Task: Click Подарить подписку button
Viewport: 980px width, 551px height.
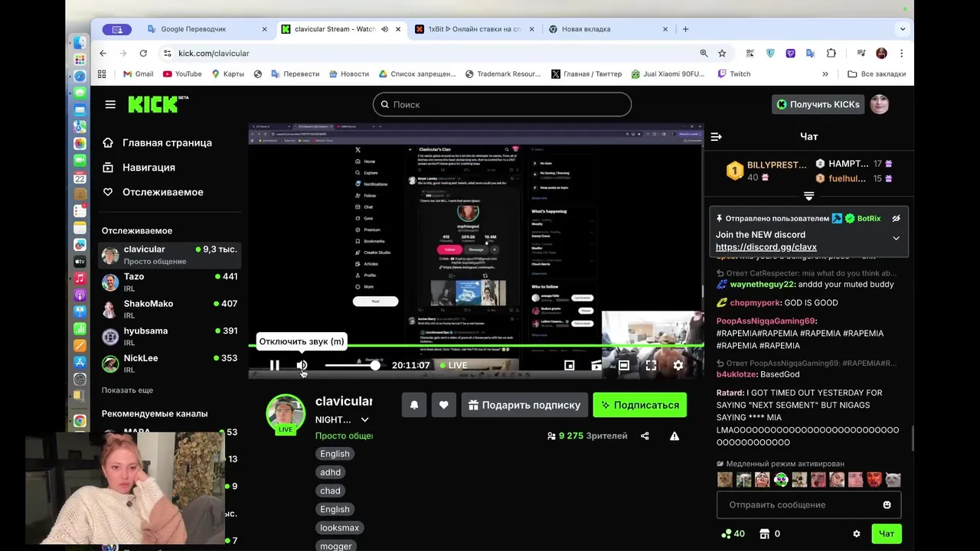Action: pos(524,405)
